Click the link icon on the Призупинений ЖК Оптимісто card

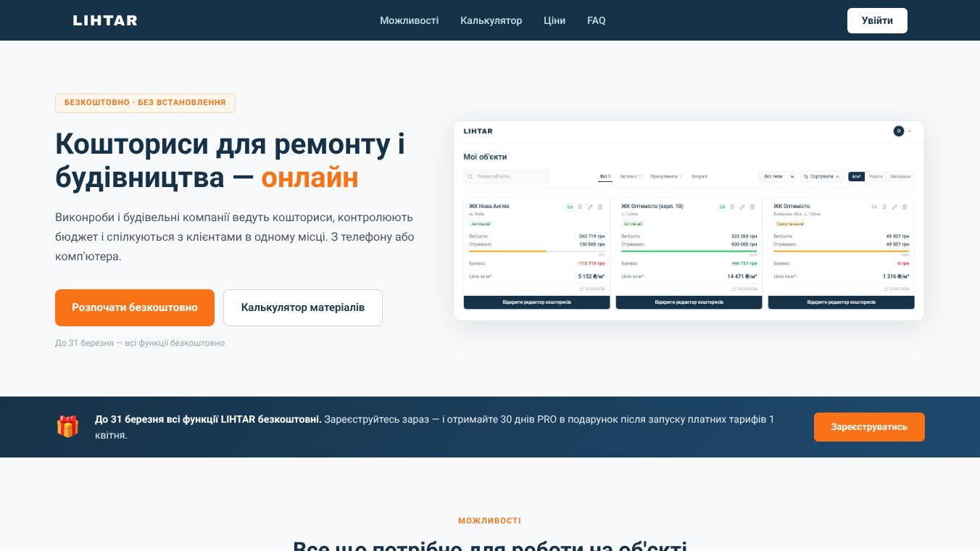pos(874,207)
